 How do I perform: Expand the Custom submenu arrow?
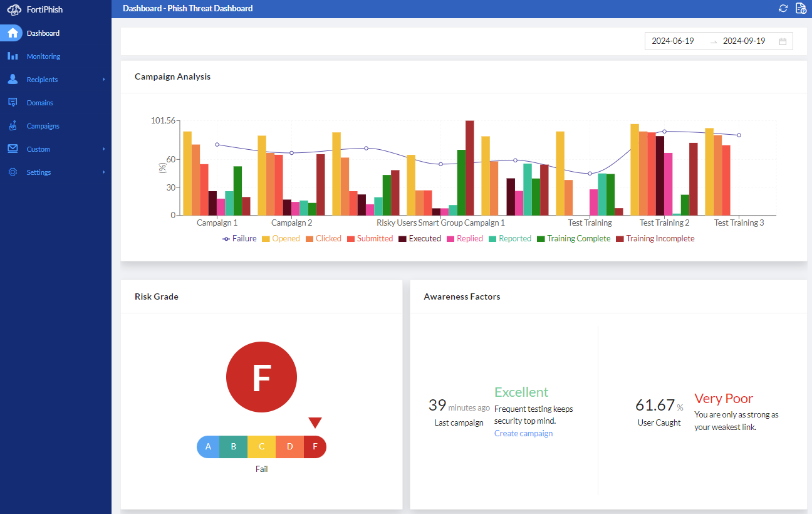click(x=103, y=149)
